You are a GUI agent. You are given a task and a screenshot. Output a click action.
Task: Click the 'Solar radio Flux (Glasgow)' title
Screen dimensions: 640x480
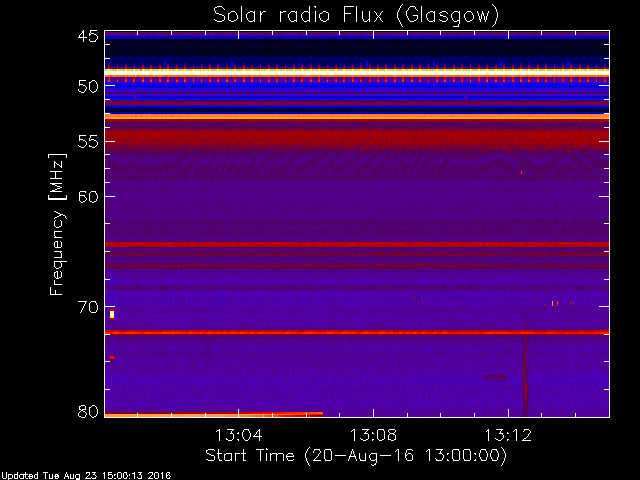[x=356, y=16]
